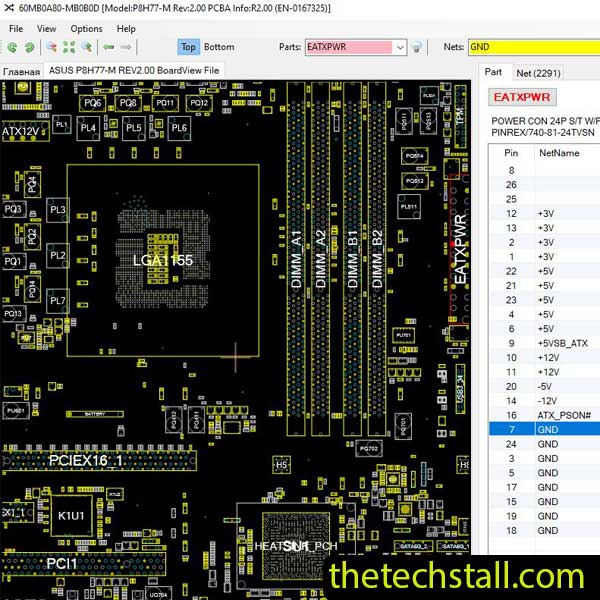Image resolution: width=600 pixels, height=600 pixels.
Task: Switch board view to Top side
Action: tap(189, 47)
